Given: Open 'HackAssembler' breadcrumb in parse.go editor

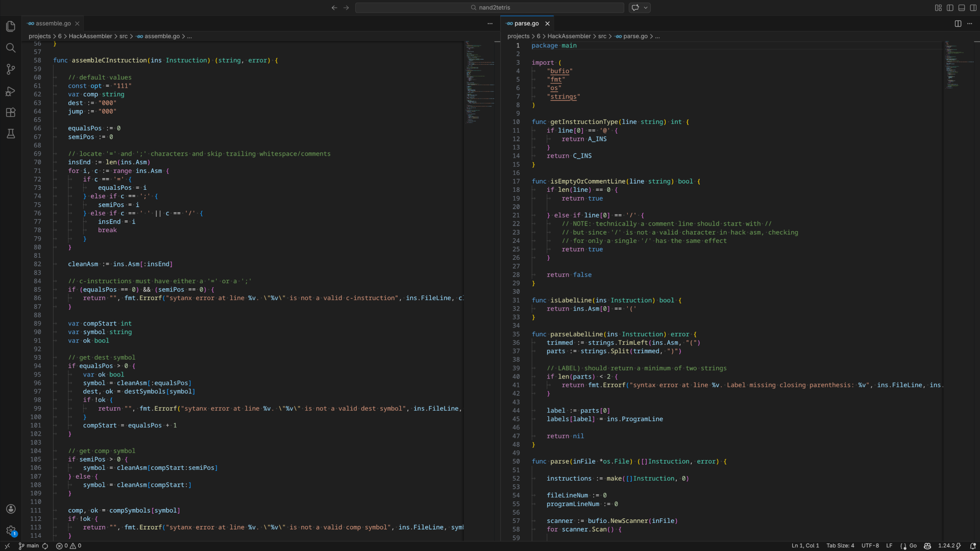Looking at the screenshot, I should [x=569, y=36].
